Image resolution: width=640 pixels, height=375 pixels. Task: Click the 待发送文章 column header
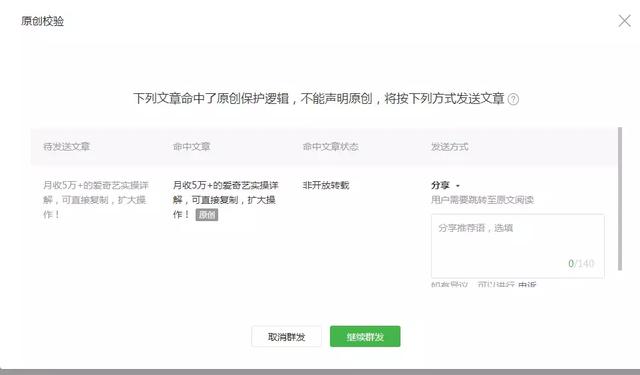66,146
